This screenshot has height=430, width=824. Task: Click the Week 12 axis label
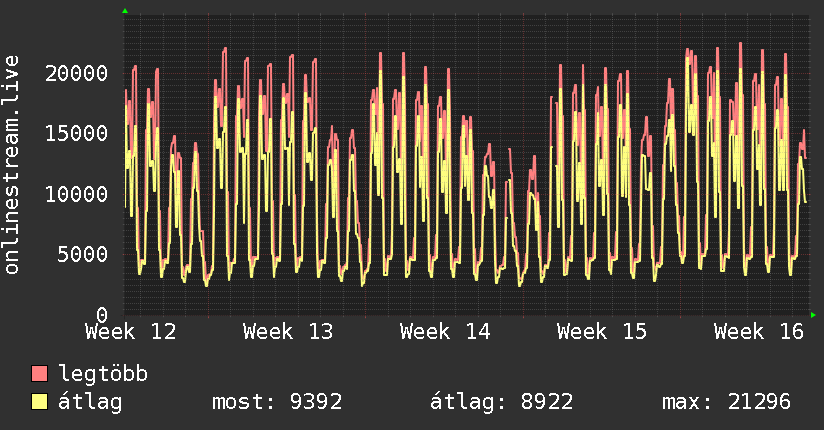[130, 332]
